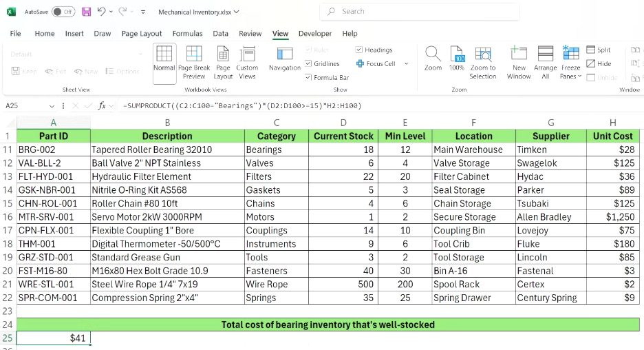Click the Name Box showing A25
The height and width of the screenshot is (350, 644).
25,105
